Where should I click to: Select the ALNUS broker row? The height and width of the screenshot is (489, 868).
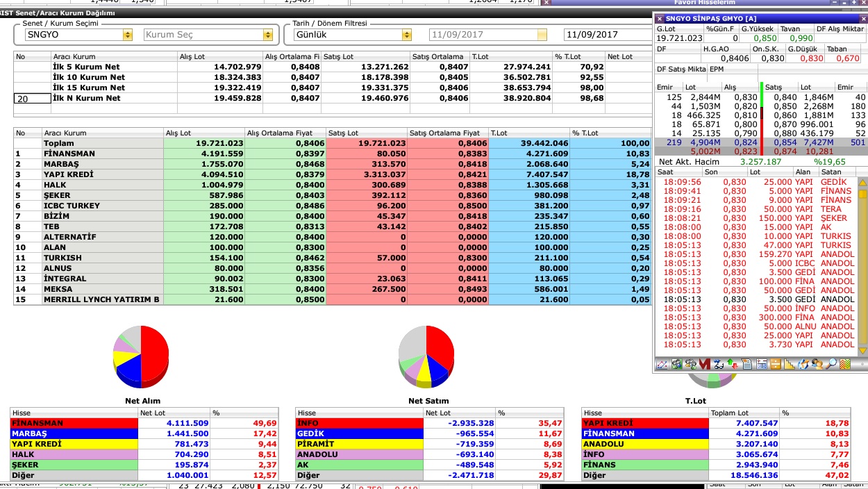[x=333, y=268]
